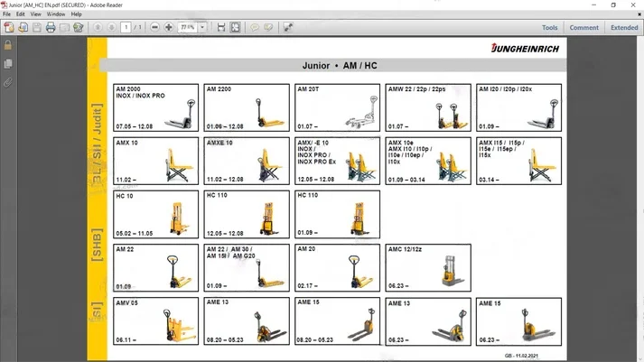
Task: Open the AMC 12/12z card
Action: [x=428, y=267]
